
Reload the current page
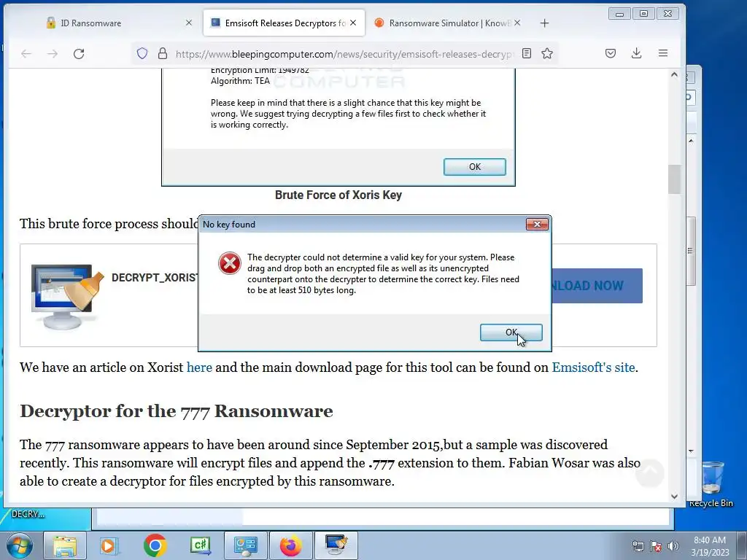coord(79,54)
